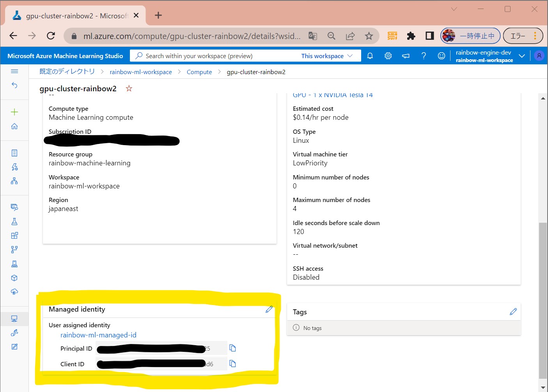Click the scrollbar down arrow
The width and height of the screenshot is (548, 392).
543,387
